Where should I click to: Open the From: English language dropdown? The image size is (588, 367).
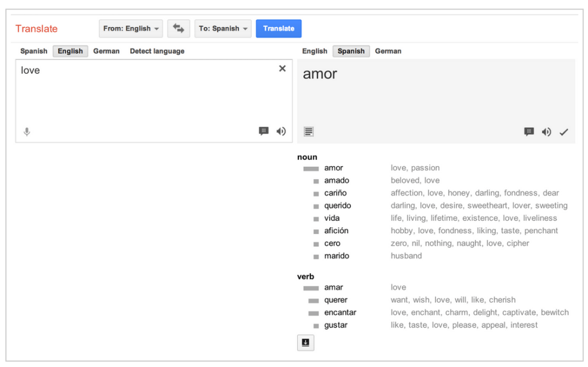130,28
